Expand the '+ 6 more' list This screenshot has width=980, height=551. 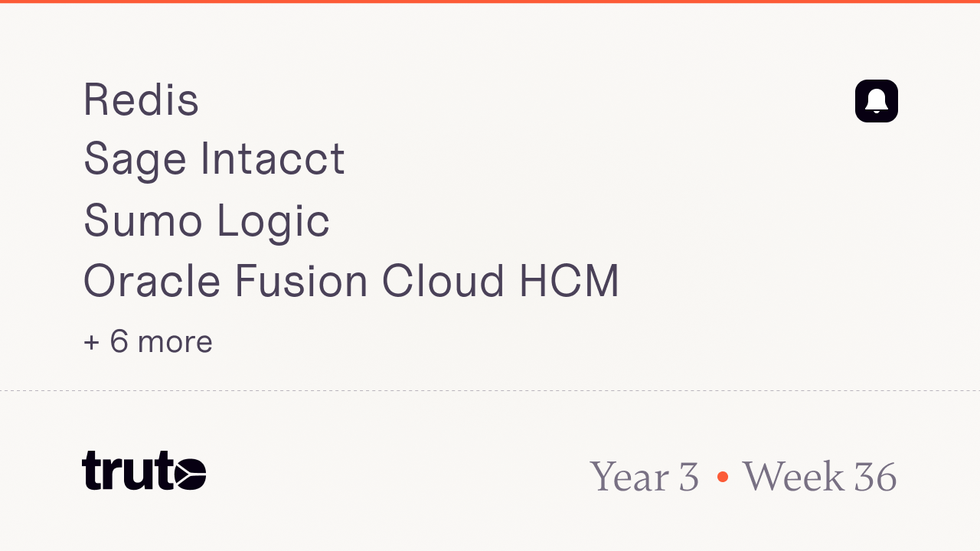pos(148,341)
